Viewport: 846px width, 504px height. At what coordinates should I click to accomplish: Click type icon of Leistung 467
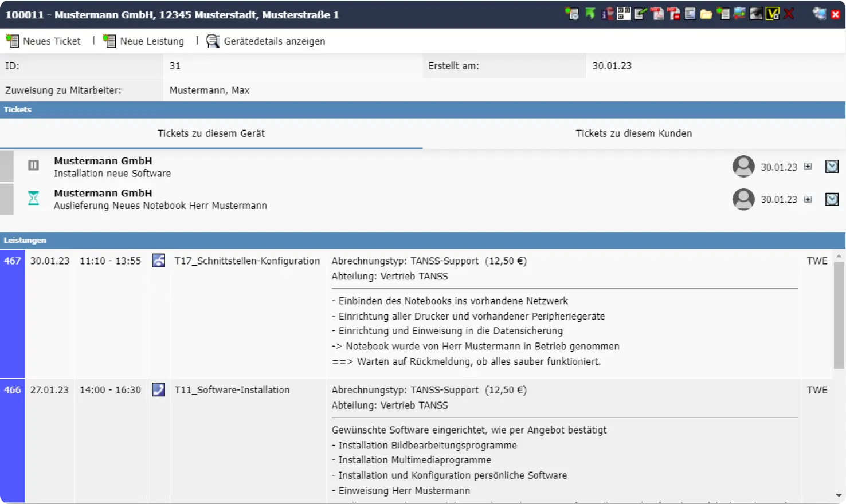point(158,261)
